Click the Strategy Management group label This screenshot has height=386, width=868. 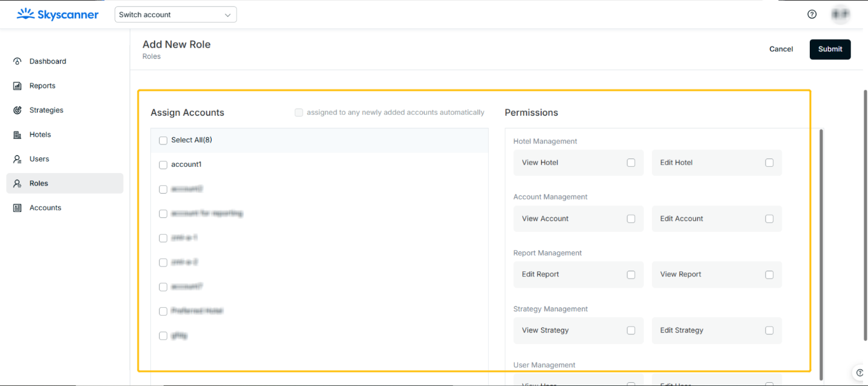tap(551, 309)
